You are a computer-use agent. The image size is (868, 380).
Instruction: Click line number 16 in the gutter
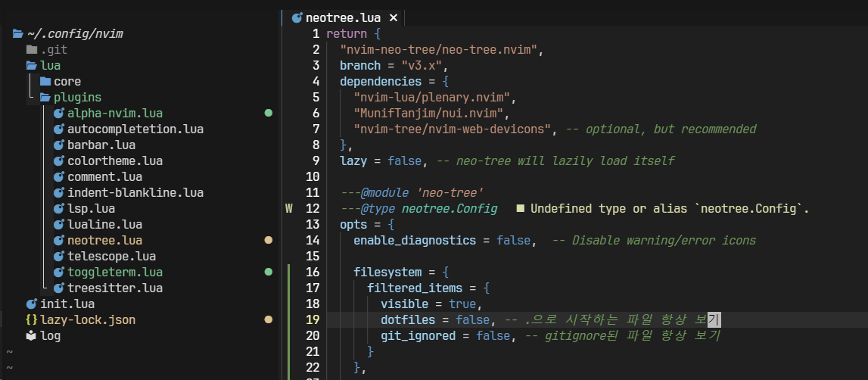[313, 272]
